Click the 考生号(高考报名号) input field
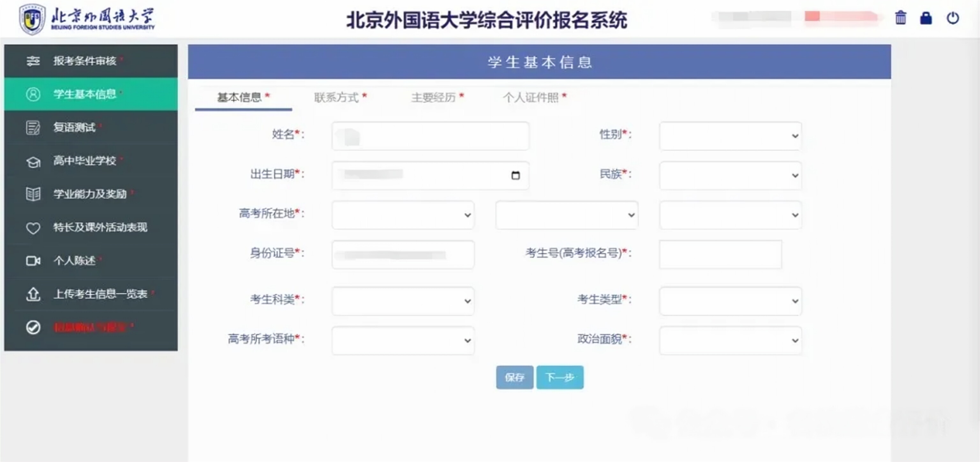 (721, 254)
